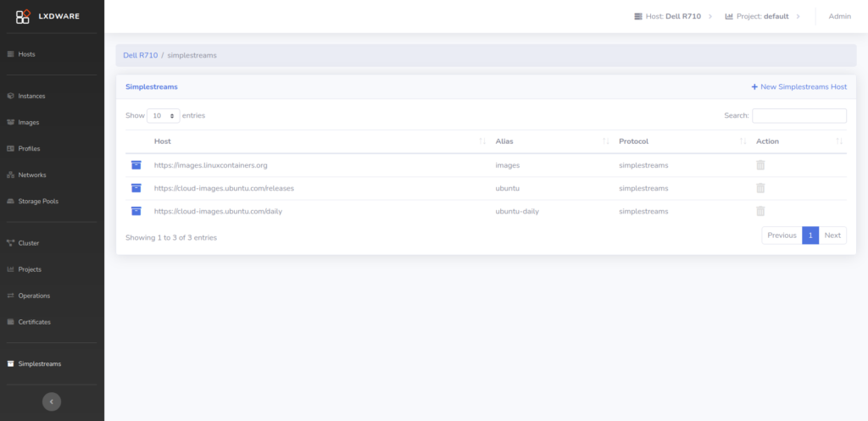Click the Hosts icon in the sidebar

click(10, 54)
